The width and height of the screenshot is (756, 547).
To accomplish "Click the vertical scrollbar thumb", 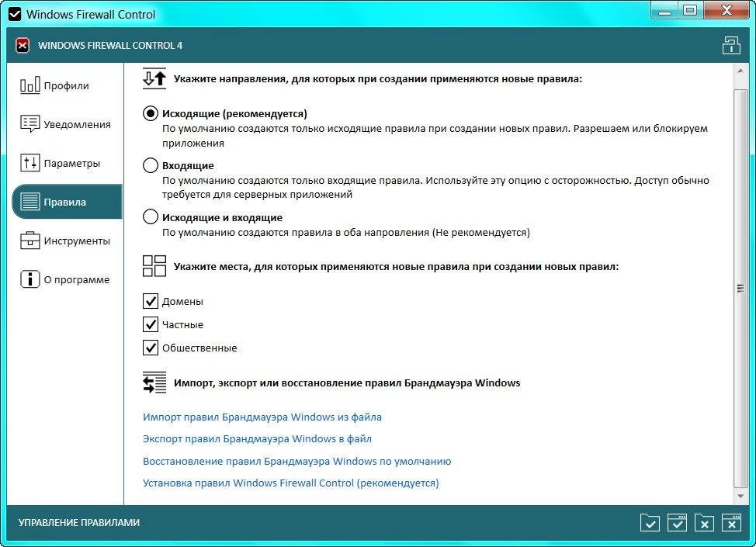I will (x=740, y=288).
